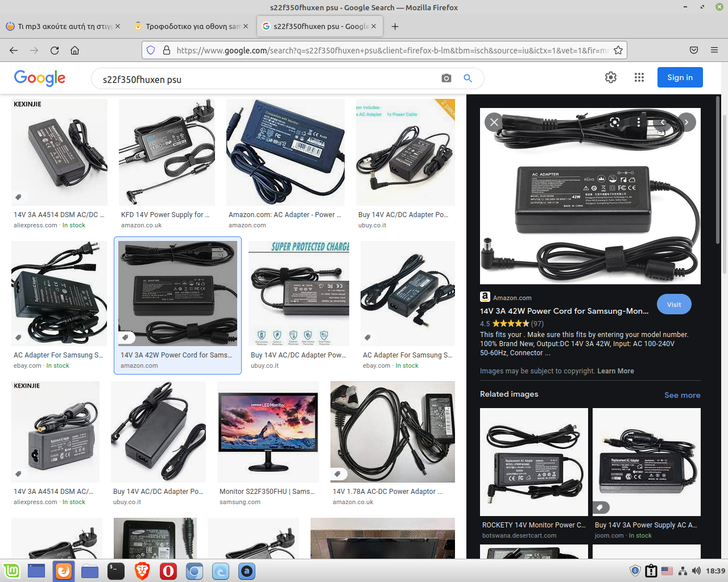Open preview panel more options menu

[x=639, y=122]
